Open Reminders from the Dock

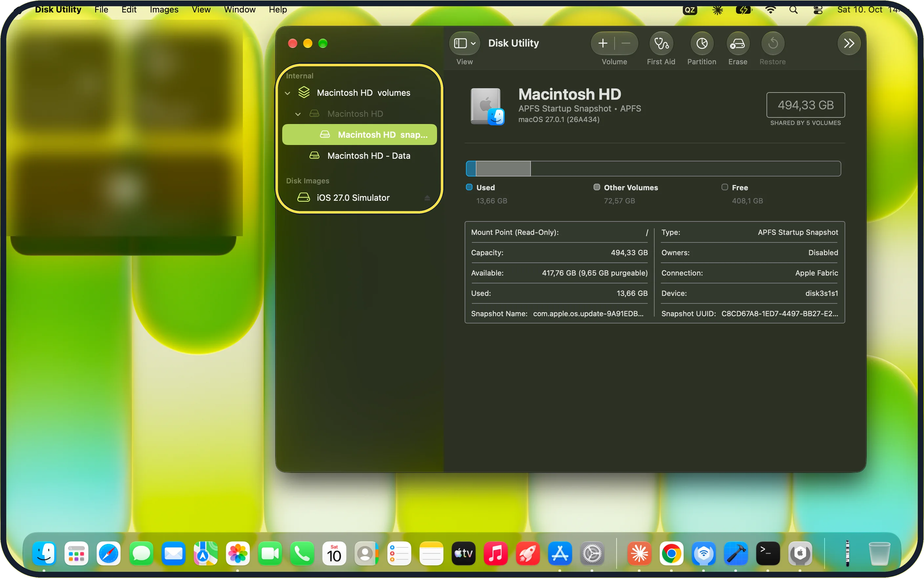tap(399, 553)
